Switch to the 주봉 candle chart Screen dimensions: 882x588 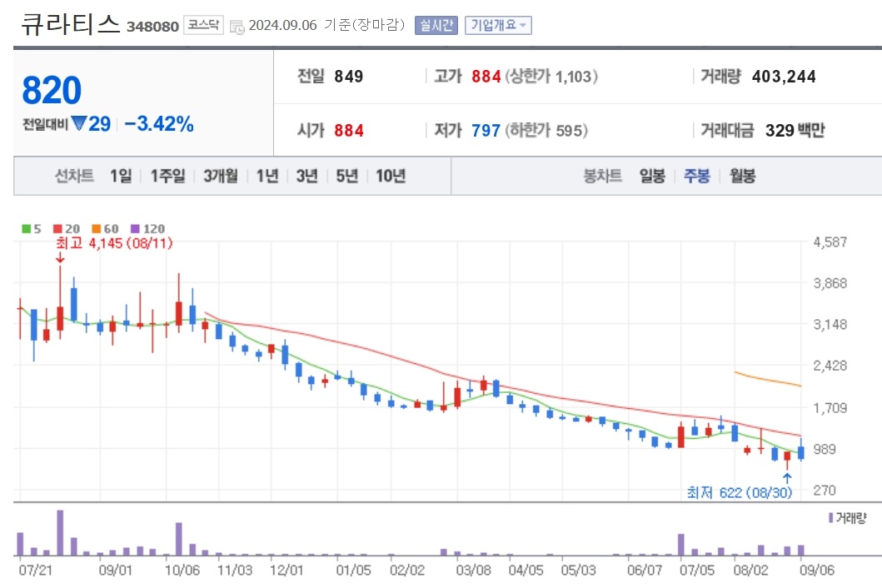pos(697,176)
